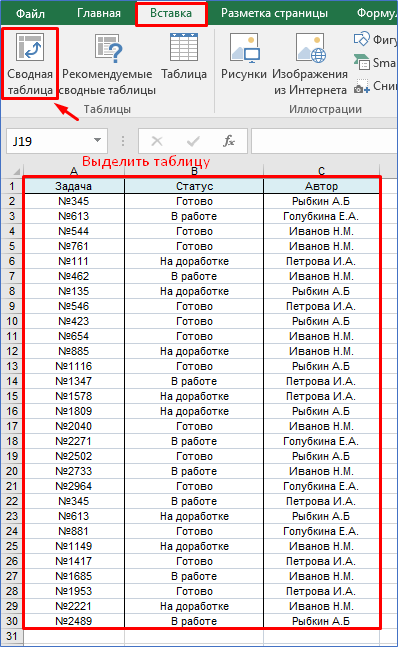Insert a Таблица from the ribbon
This screenshot has width=398, height=647.
pos(184,58)
